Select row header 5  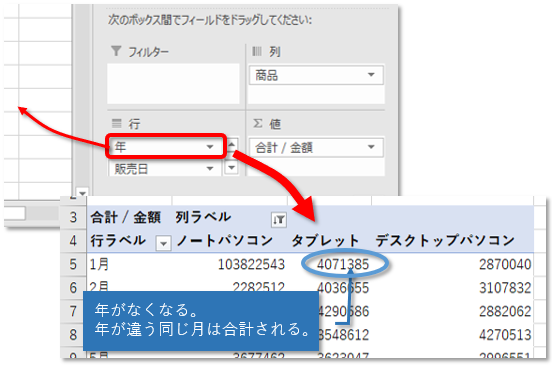point(73,264)
